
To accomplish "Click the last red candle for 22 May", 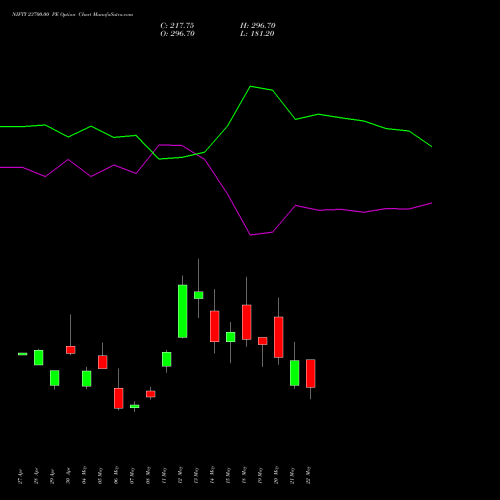I will (x=311, y=373).
